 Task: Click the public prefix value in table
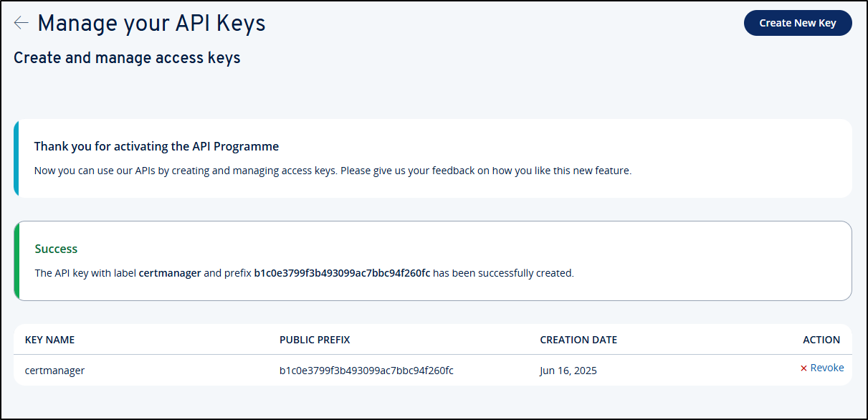pos(366,371)
